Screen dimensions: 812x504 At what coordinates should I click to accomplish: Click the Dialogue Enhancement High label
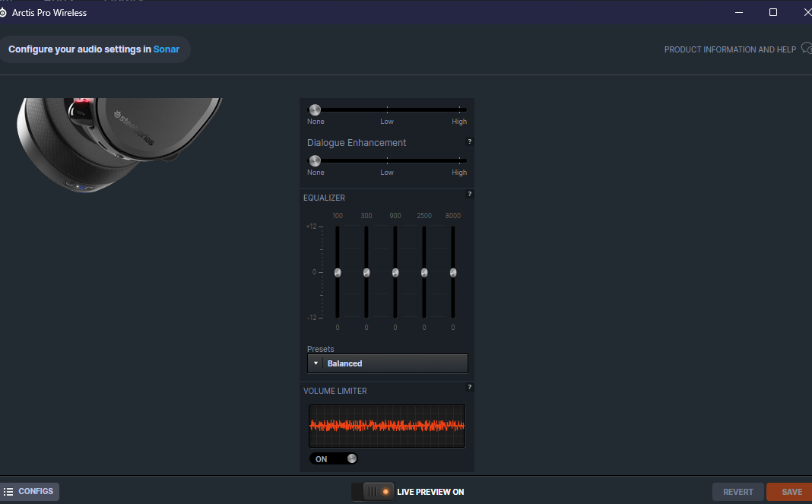[458, 173]
